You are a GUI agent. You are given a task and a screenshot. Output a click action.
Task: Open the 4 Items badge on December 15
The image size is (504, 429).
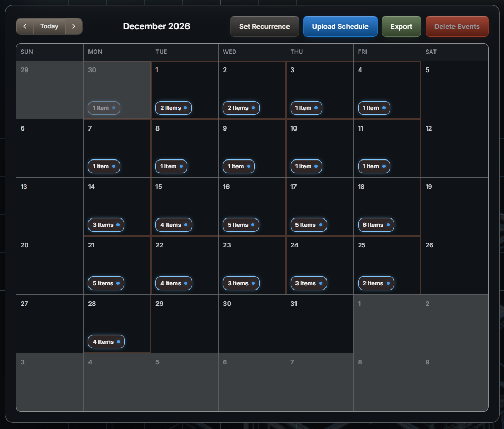pyautogui.click(x=174, y=225)
